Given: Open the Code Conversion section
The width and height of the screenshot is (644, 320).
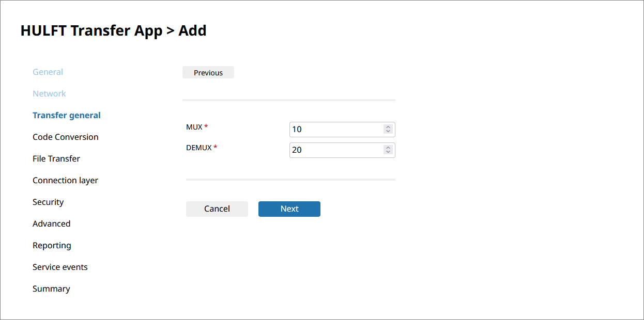Looking at the screenshot, I should point(65,137).
